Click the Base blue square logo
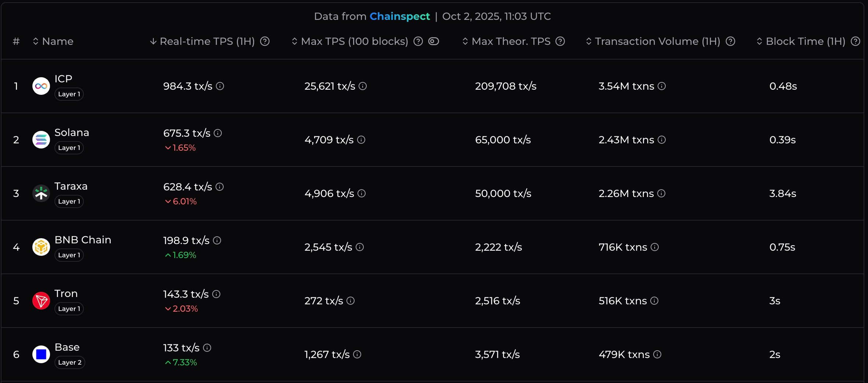Screen dimensions: 868x383 click(41, 354)
